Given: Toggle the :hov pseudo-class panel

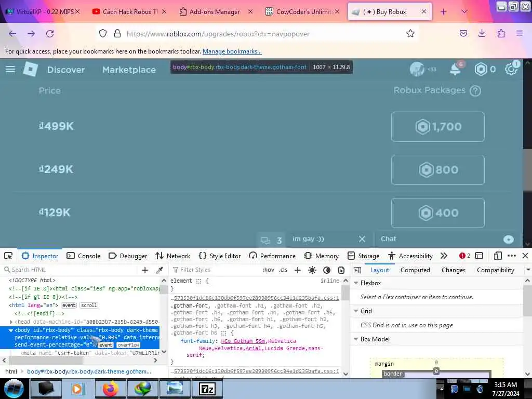Looking at the screenshot, I should click(x=269, y=270).
